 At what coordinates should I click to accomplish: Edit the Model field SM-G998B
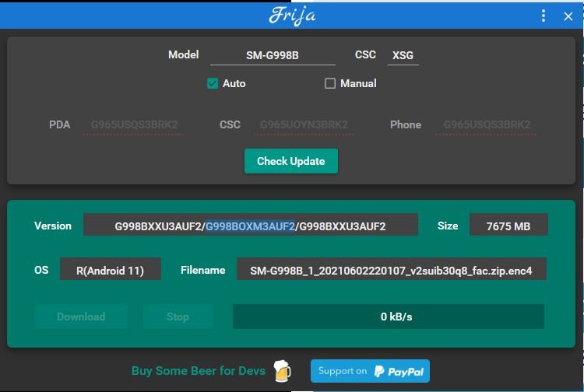click(x=273, y=55)
